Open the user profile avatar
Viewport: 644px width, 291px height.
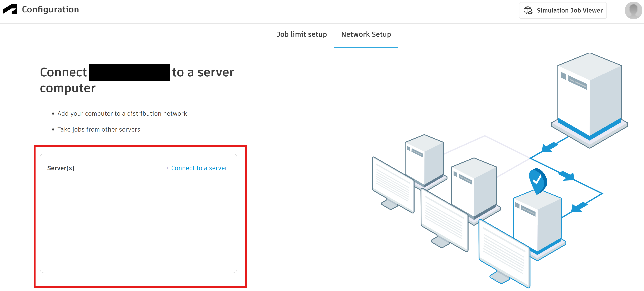pos(633,10)
